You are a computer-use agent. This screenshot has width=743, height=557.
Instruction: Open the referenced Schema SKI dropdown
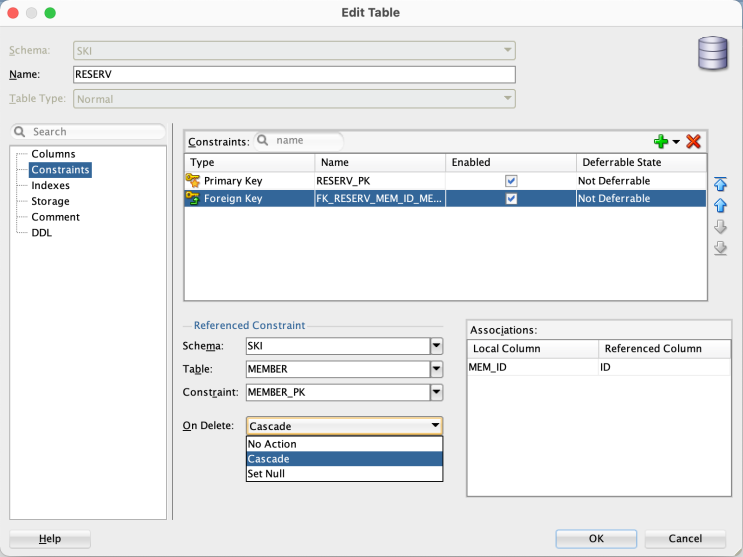(436, 346)
